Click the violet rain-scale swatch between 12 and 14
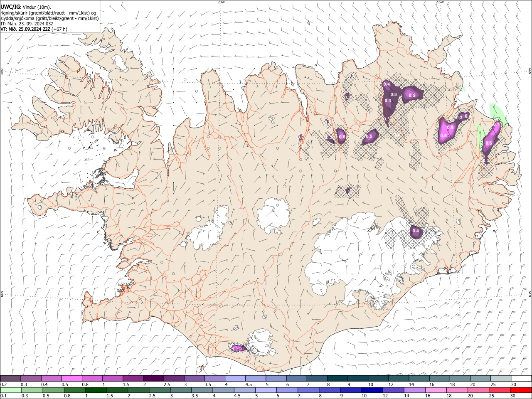This screenshot has height=399, width=532. tap(393, 390)
